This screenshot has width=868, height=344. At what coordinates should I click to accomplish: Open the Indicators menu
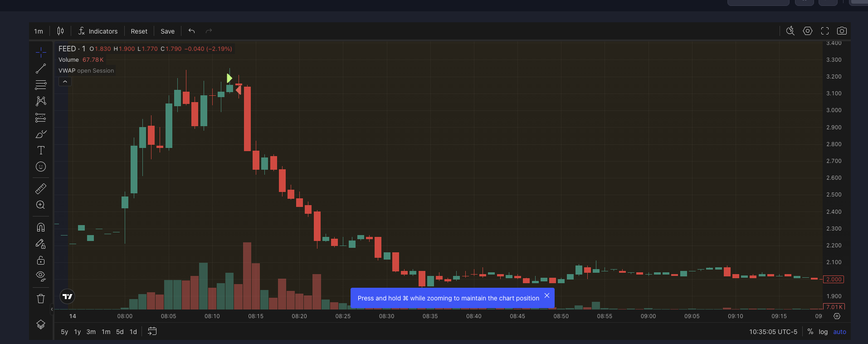[98, 31]
